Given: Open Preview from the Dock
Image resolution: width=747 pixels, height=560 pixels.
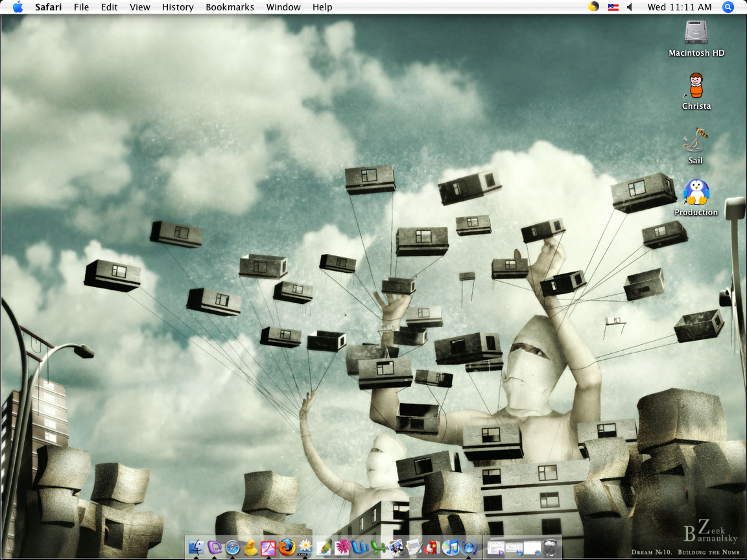Looking at the screenshot, I should 396,548.
